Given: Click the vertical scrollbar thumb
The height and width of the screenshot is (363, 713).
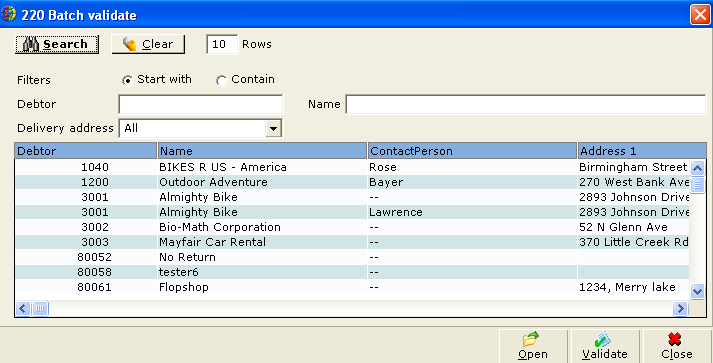Looking at the screenshot, I should coord(698,185).
